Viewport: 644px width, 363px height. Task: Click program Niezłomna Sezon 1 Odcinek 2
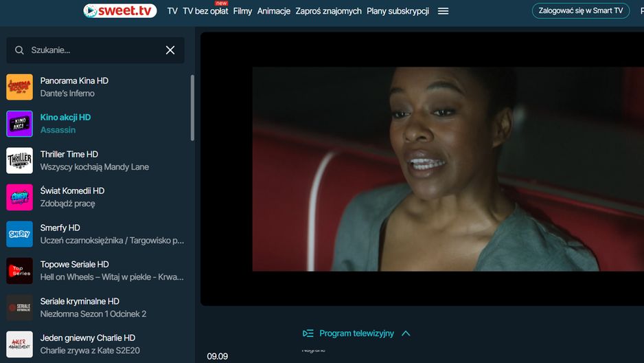click(x=93, y=314)
